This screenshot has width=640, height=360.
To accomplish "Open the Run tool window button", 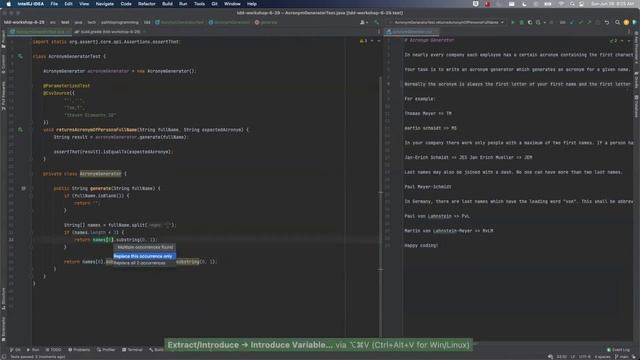I will click(x=33, y=350).
